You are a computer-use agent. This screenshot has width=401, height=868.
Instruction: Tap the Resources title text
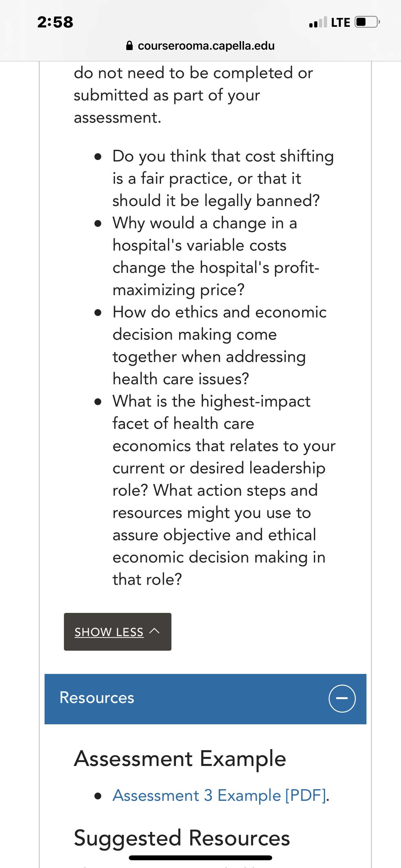click(97, 698)
